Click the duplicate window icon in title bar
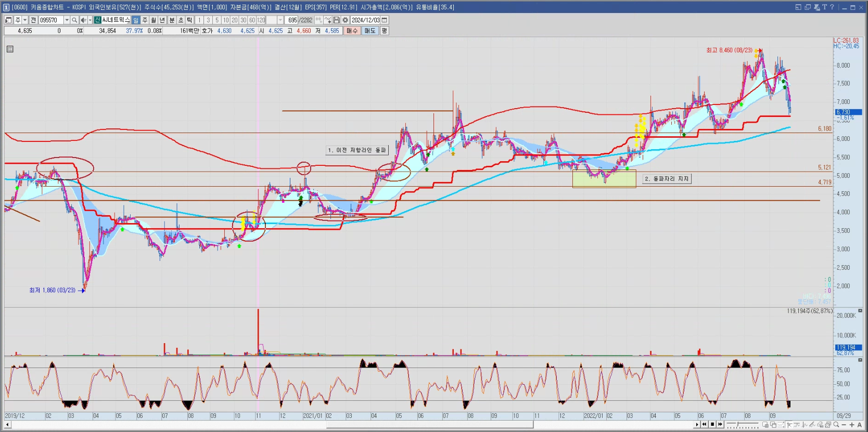 pyautogui.click(x=808, y=7)
